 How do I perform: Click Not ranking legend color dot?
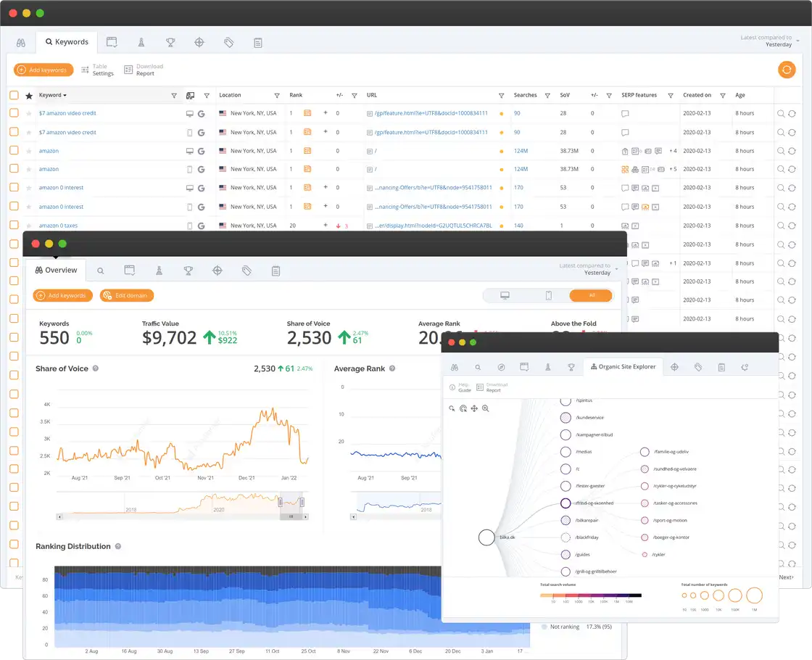tap(544, 627)
